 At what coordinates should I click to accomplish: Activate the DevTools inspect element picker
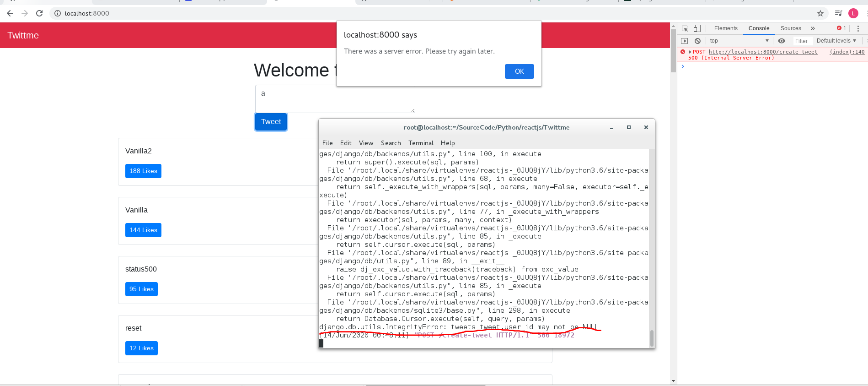click(x=685, y=28)
